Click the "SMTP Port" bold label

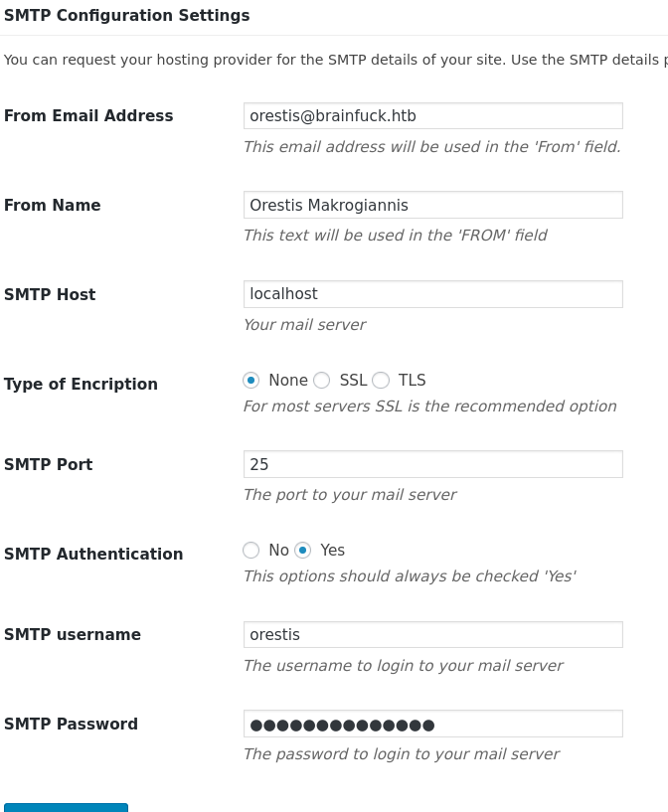(x=49, y=465)
